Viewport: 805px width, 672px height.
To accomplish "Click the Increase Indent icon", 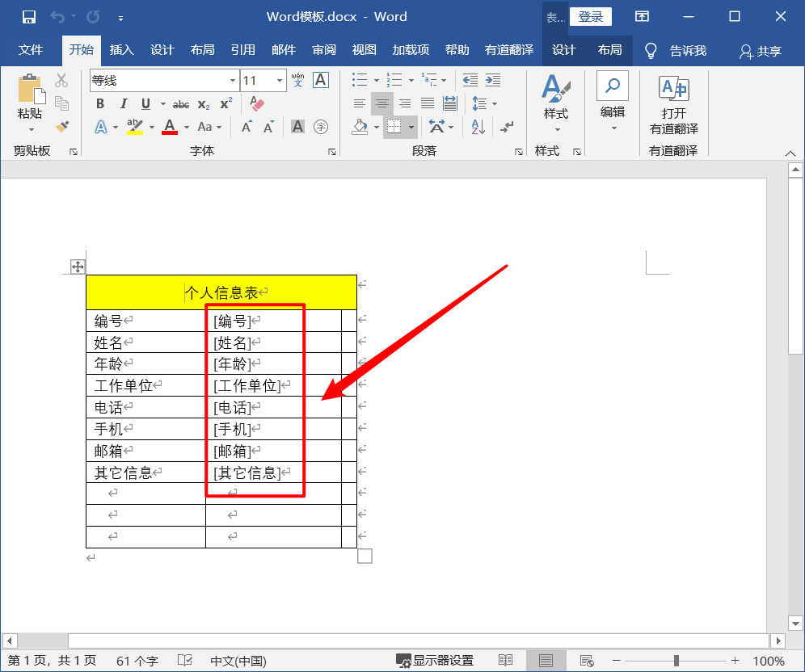I will click(x=492, y=80).
